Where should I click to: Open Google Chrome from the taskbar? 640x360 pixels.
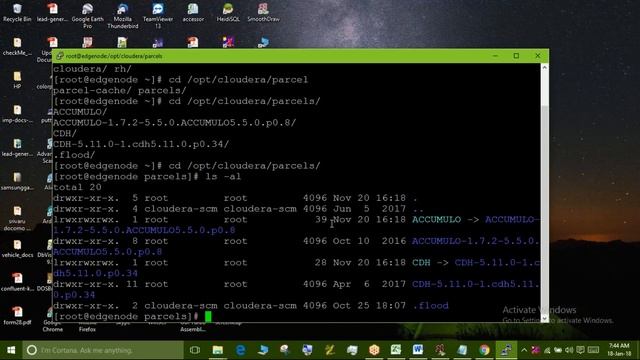[484, 350]
